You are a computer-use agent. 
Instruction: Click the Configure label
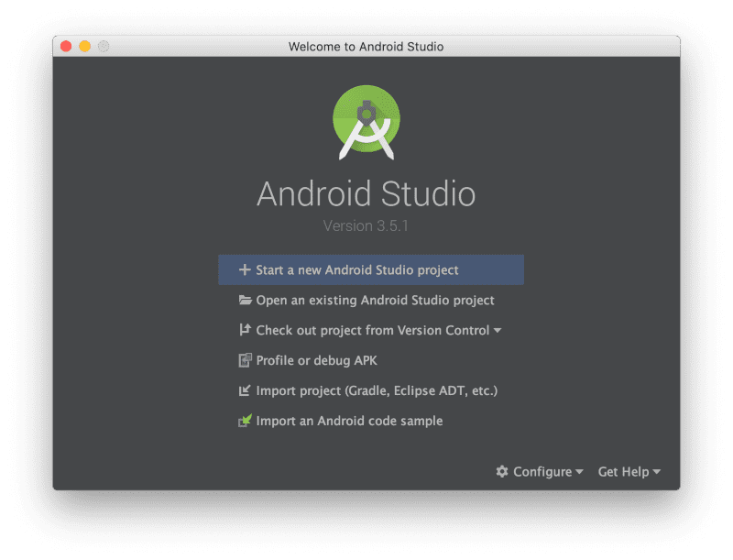(x=543, y=471)
